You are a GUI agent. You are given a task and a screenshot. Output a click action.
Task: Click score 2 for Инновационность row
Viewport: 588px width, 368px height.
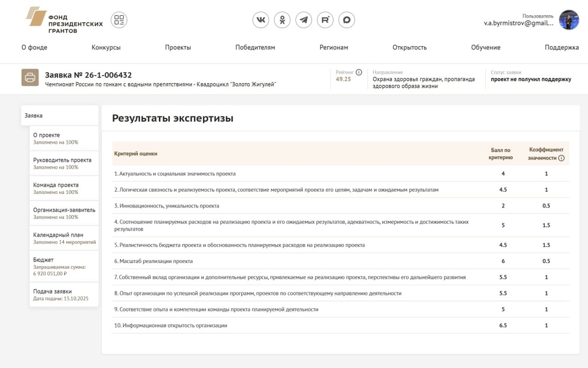[x=503, y=206]
